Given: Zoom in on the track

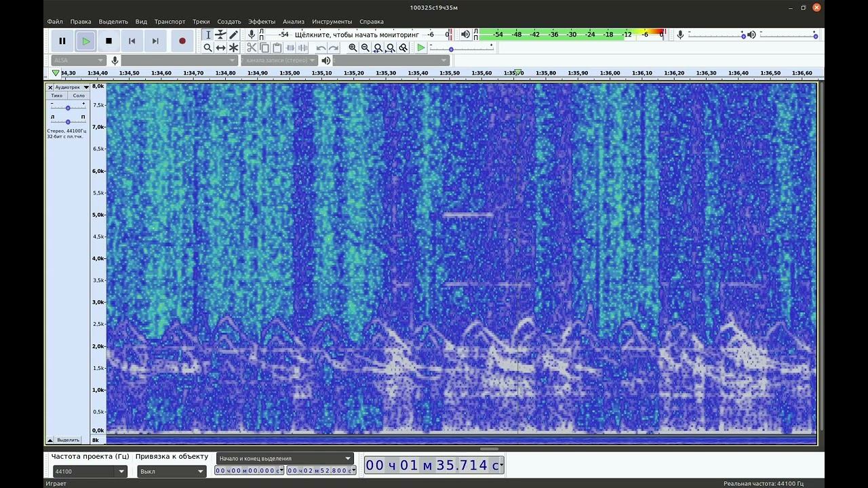Looking at the screenshot, I should point(353,47).
